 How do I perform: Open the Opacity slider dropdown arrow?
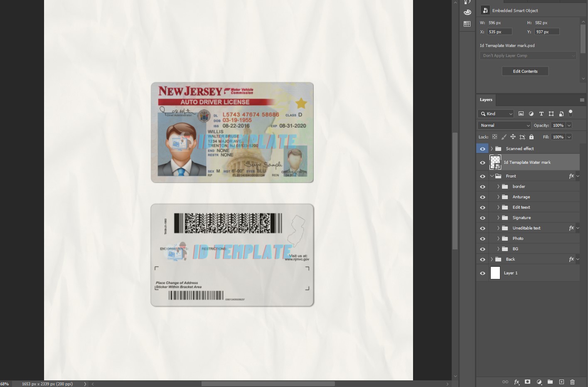coord(569,125)
